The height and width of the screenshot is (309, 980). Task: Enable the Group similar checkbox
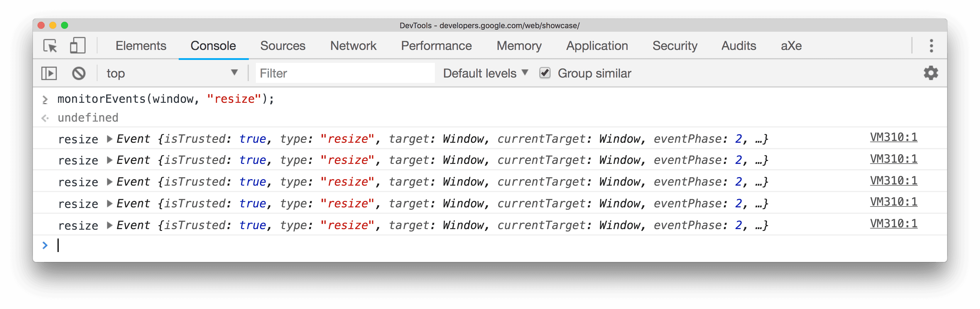[x=545, y=73]
